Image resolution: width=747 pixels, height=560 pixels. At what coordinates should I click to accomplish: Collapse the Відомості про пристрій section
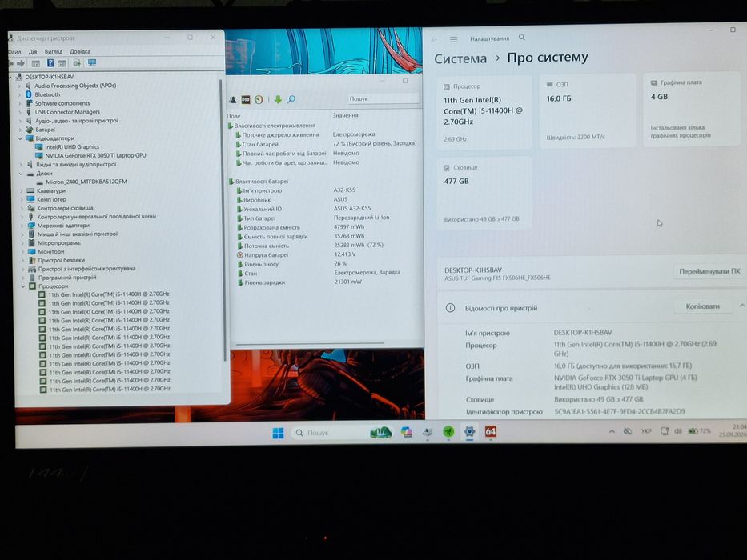click(741, 306)
